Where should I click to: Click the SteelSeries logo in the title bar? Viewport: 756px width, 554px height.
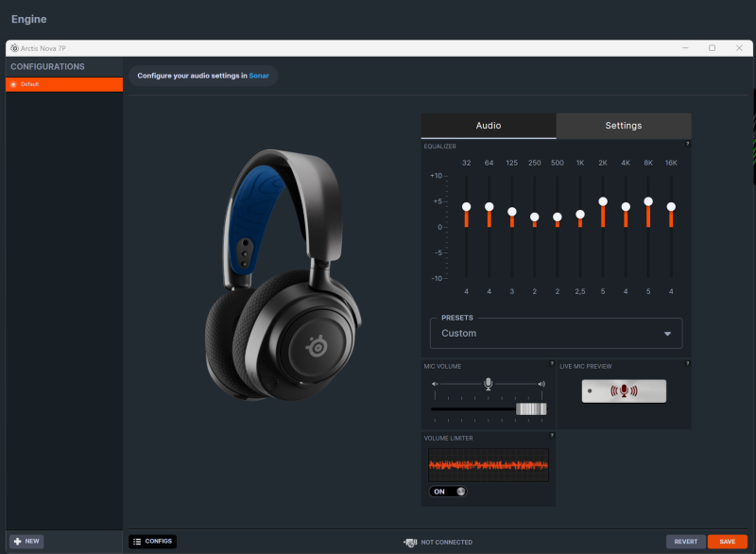point(14,48)
